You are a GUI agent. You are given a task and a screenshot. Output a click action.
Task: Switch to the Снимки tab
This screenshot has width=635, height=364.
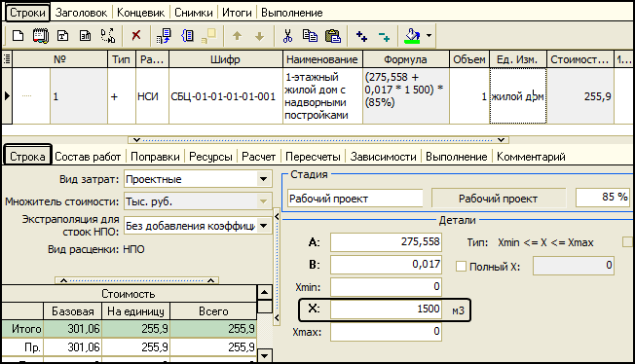pos(193,13)
